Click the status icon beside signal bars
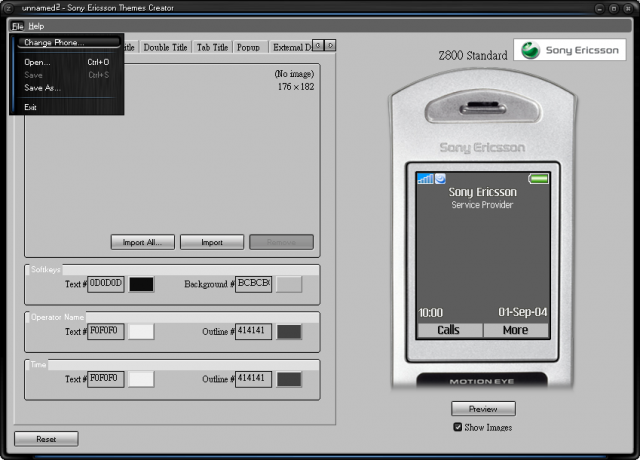 coord(440,178)
